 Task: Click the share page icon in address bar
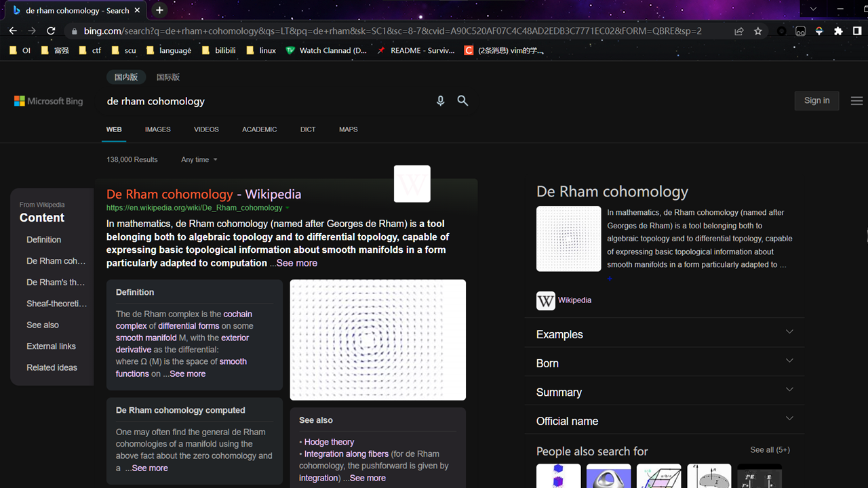point(738,30)
